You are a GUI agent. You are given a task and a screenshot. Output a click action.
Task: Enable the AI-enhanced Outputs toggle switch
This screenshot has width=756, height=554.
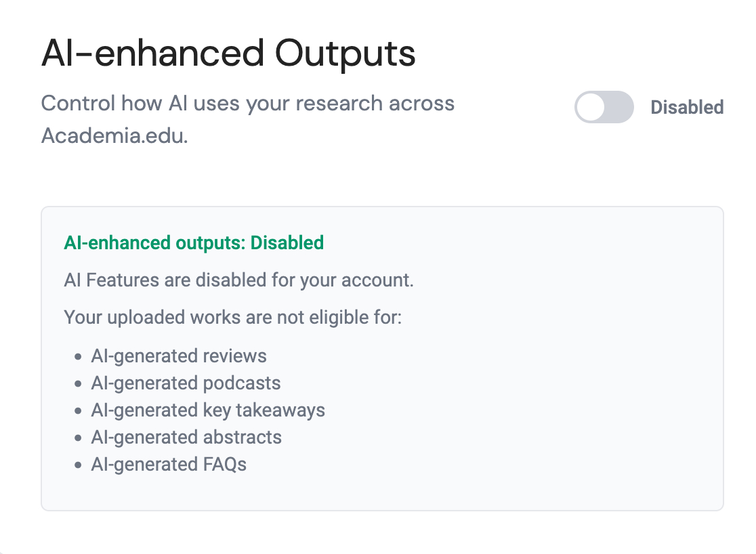(604, 108)
